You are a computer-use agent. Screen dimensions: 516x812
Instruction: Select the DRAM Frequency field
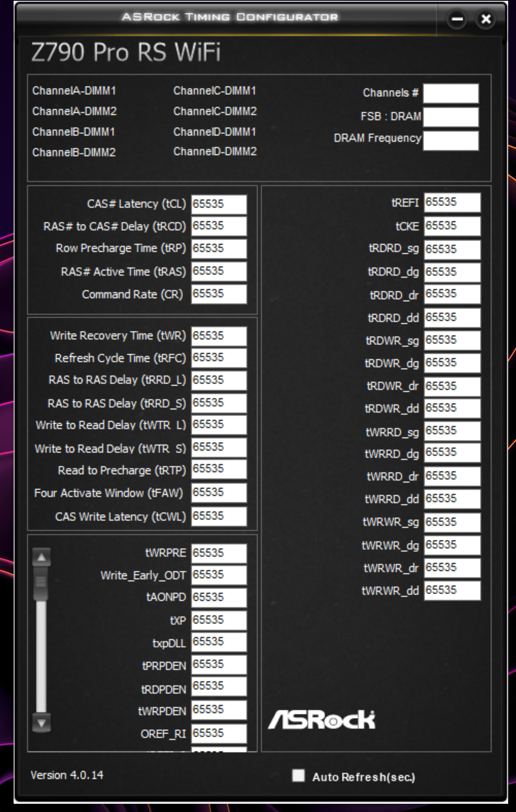pos(451,140)
